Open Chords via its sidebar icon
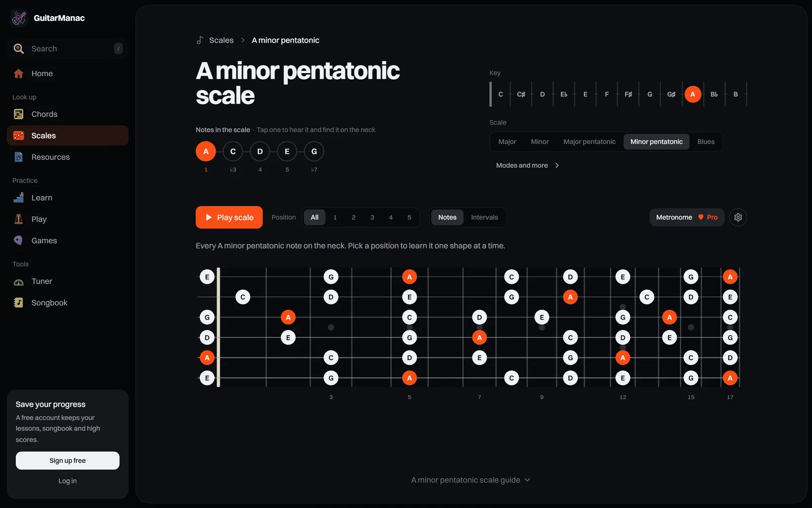 tap(19, 114)
